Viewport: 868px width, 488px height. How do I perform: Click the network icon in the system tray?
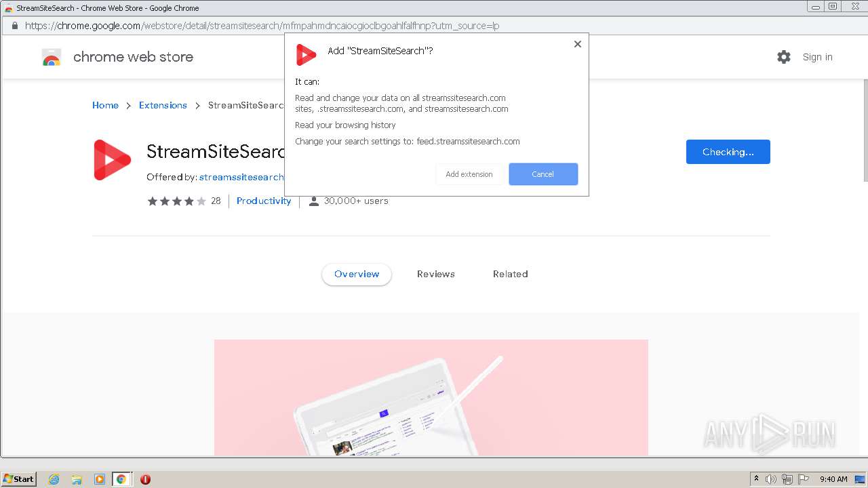point(787,479)
